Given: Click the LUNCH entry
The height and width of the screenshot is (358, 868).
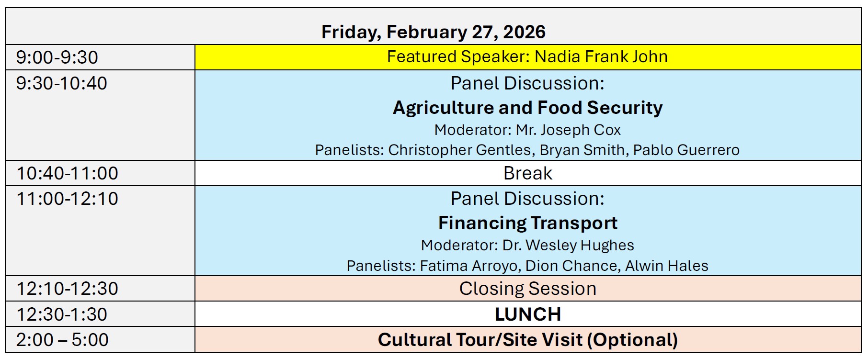Looking at the screenshot, I should coord(527,314).
